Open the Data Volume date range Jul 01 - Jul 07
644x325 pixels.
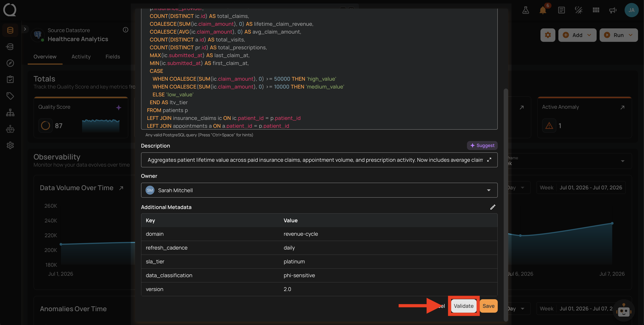(x=581, y=188)
